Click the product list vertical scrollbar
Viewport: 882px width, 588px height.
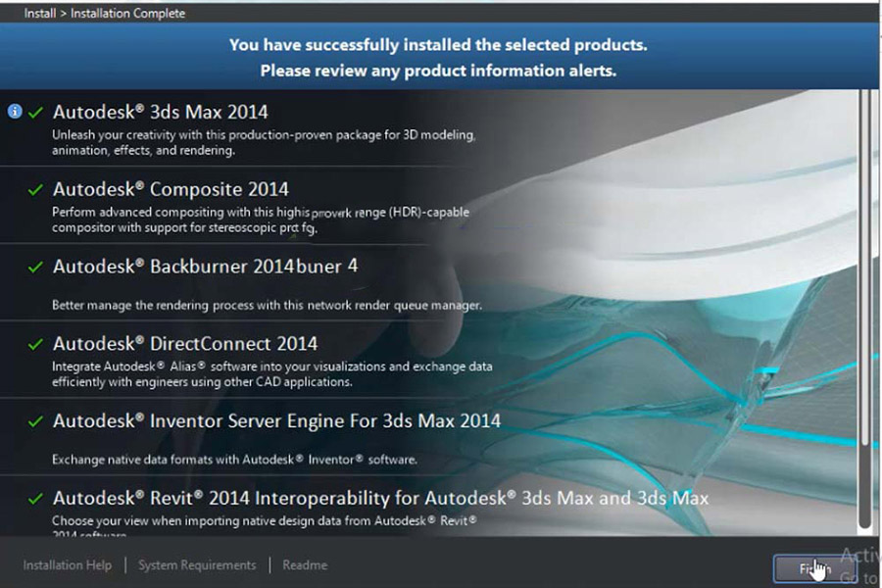click(864, 310)
